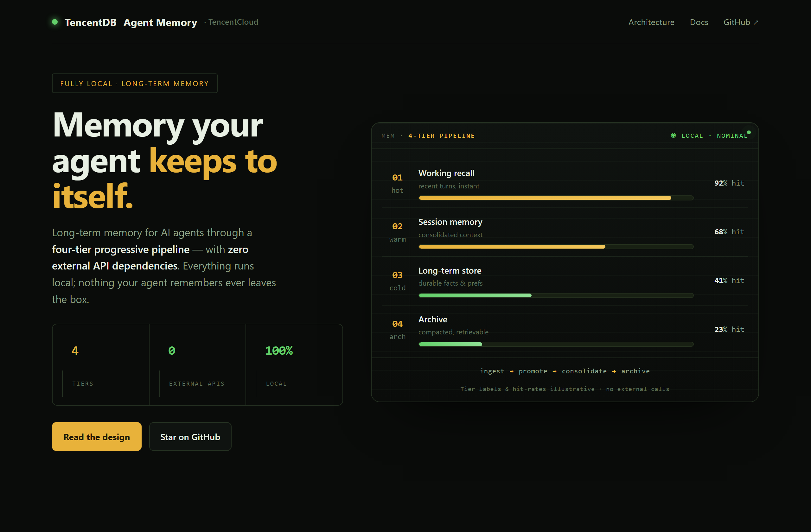Click the word promote in pipeline flow
The image size is (811, 532).
tap(533, 371)
